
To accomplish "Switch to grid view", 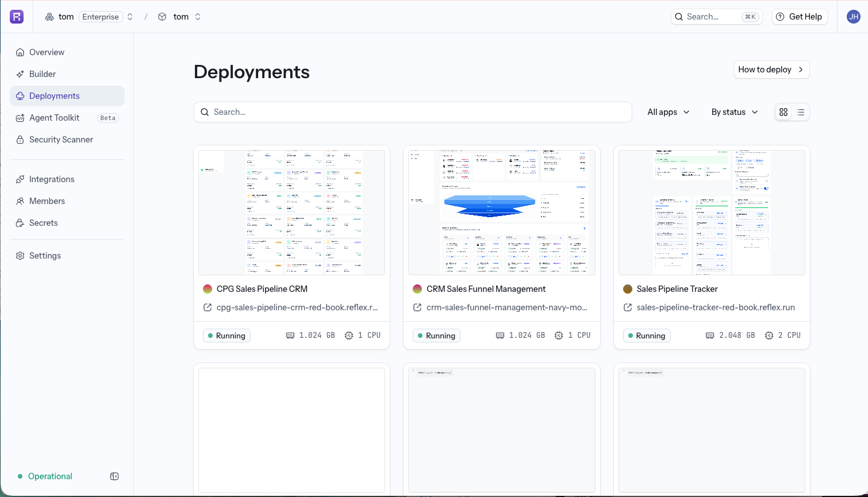I will pyautogui.click(x=783, y=112).
